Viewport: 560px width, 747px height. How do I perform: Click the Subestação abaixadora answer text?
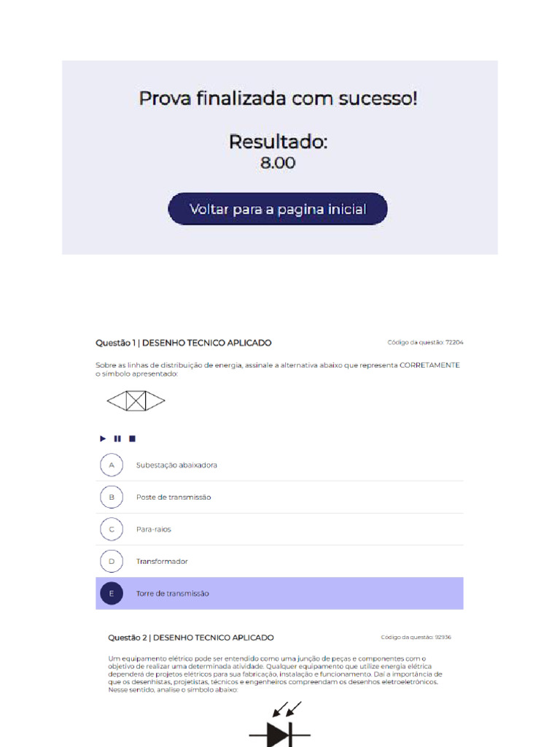(176, 465)
